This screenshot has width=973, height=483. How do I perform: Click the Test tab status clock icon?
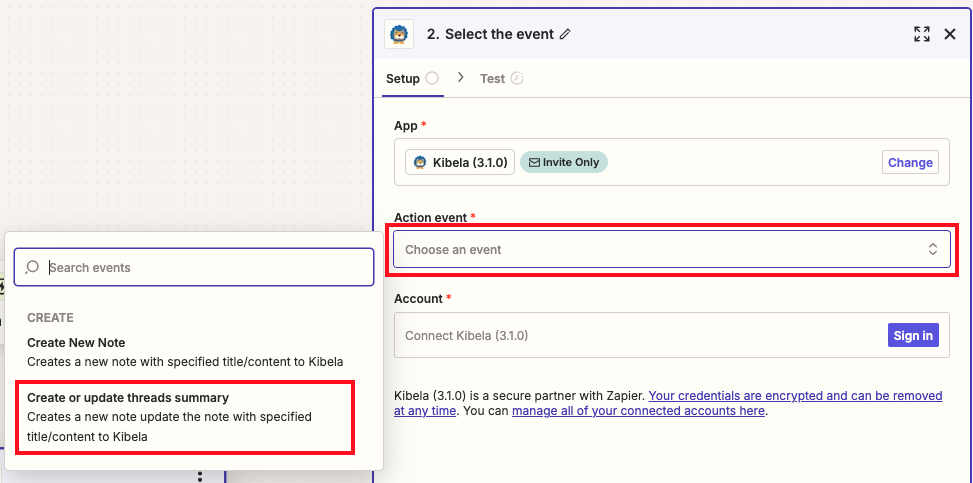(x=517, y=78)
